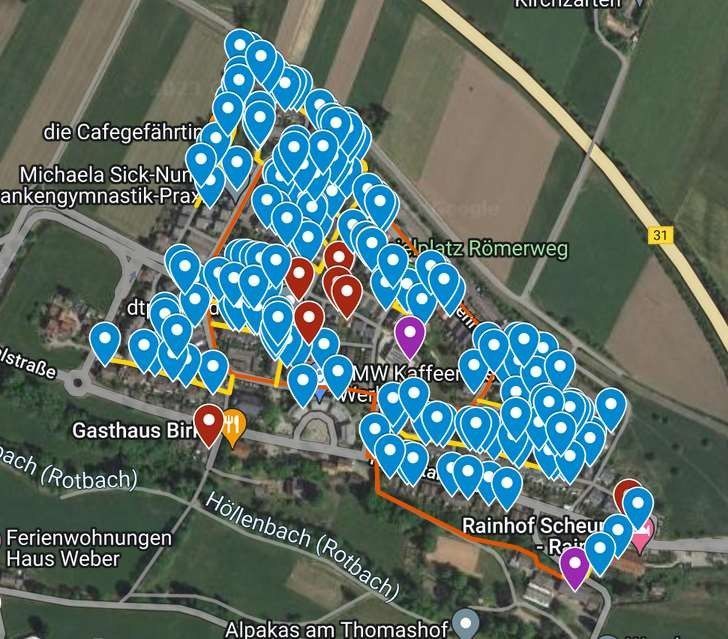Screen dimensions: 728x639
Task: Click the Rainhof Scheune place name
Action: 534,526
